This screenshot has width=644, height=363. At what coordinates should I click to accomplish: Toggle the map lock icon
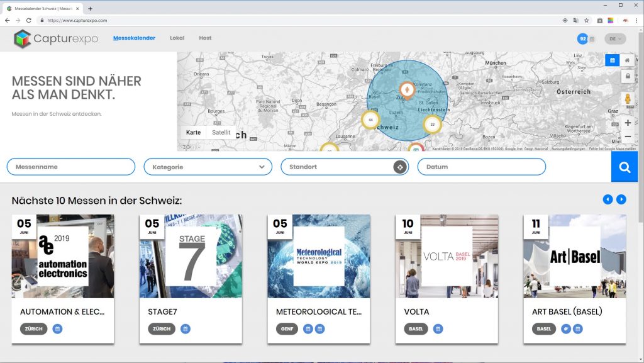628,76
